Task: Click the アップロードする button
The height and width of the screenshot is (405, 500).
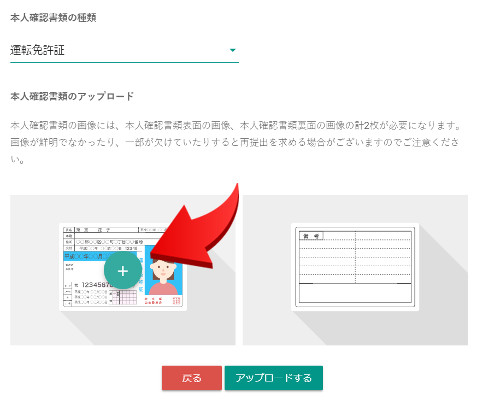Action: click(x=274, y=378)
